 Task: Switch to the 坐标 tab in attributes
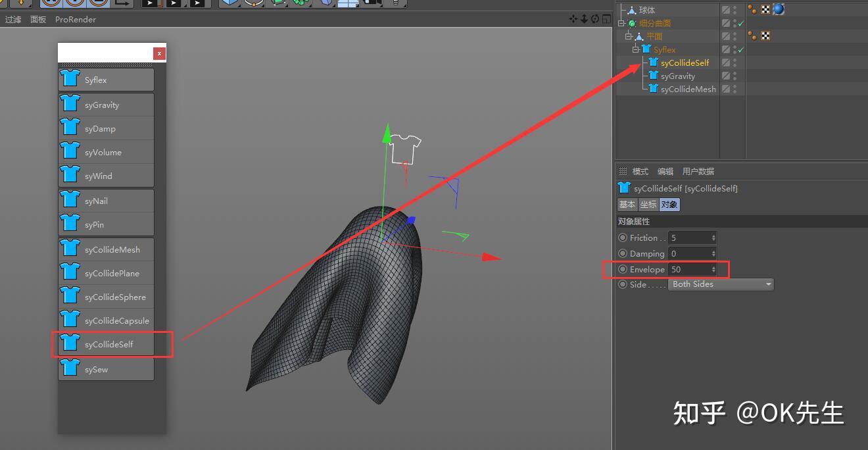[x=648, y=205]
